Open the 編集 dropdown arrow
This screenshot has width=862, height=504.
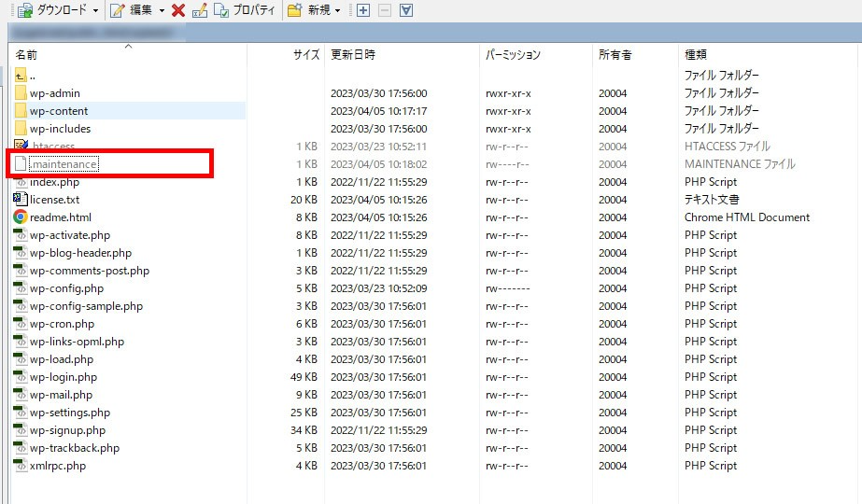[x=162, y=10]
